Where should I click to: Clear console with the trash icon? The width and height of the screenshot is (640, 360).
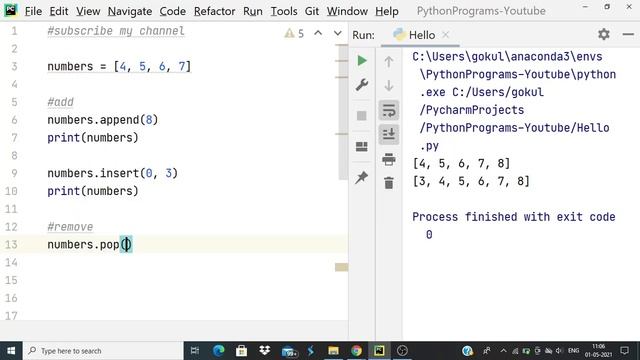(389, 183)
